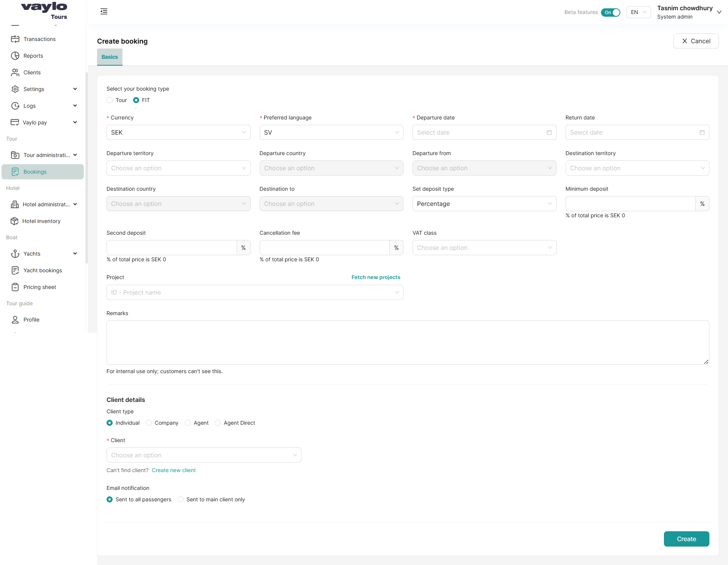Click the Hotel inventory box icon
728x565 pixels.
(14, 221)
